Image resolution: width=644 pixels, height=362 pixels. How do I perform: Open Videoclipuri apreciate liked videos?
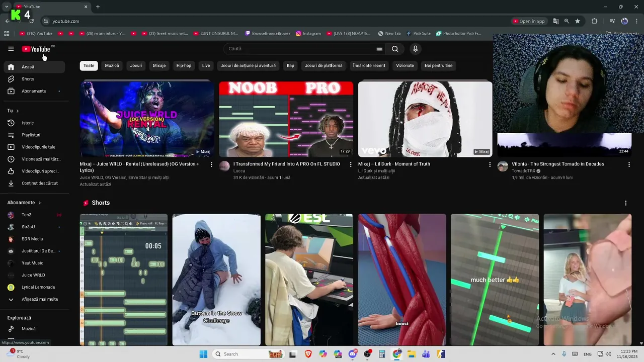click(35, 171)
